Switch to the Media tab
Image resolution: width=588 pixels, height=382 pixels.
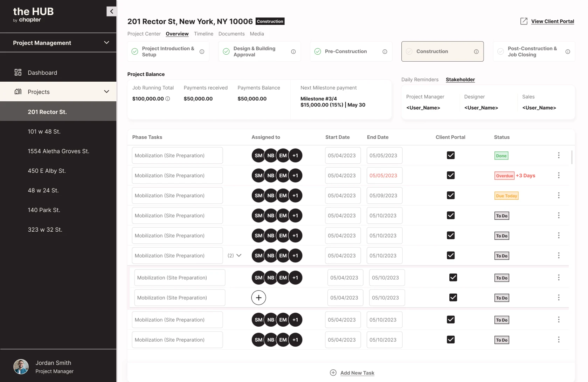coord(257,34)
